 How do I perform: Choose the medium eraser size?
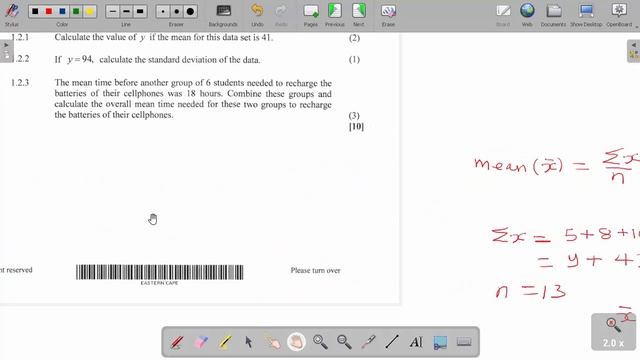pos(176,11)
